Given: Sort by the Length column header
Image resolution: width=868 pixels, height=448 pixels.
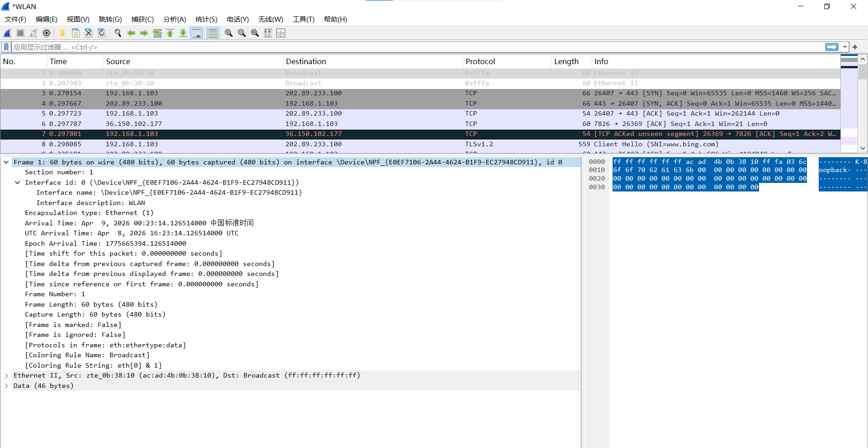Looking at the screenshot, I should tap(572, 61).
